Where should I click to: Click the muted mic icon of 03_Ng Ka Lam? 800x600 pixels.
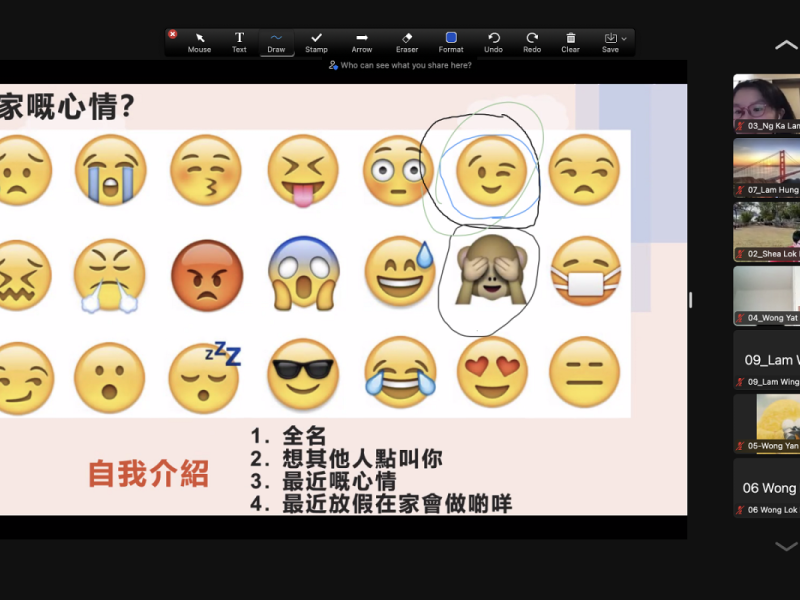[x=740, y=126]
